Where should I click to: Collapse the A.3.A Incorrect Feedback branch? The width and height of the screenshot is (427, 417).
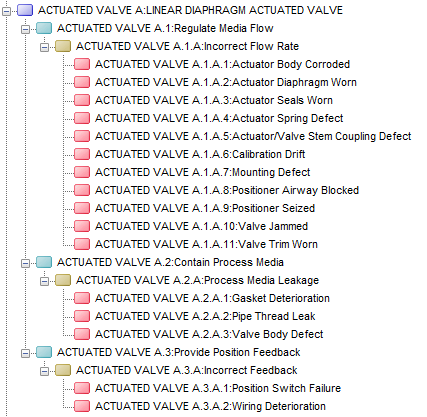point(44,372)
